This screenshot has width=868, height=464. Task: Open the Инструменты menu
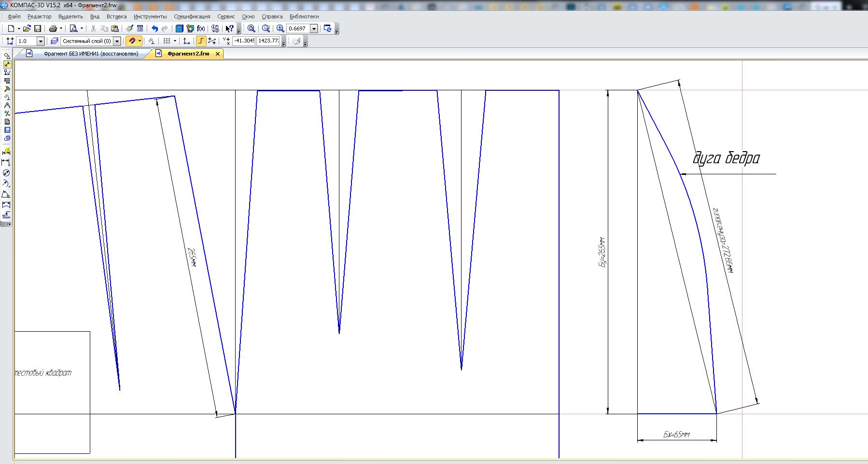coord(150,16)
